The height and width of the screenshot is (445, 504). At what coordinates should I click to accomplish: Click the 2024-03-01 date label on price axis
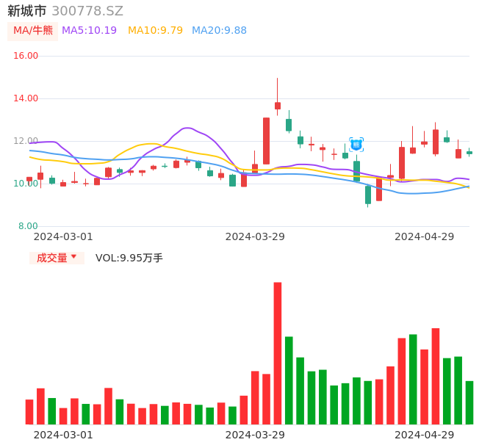63,236
